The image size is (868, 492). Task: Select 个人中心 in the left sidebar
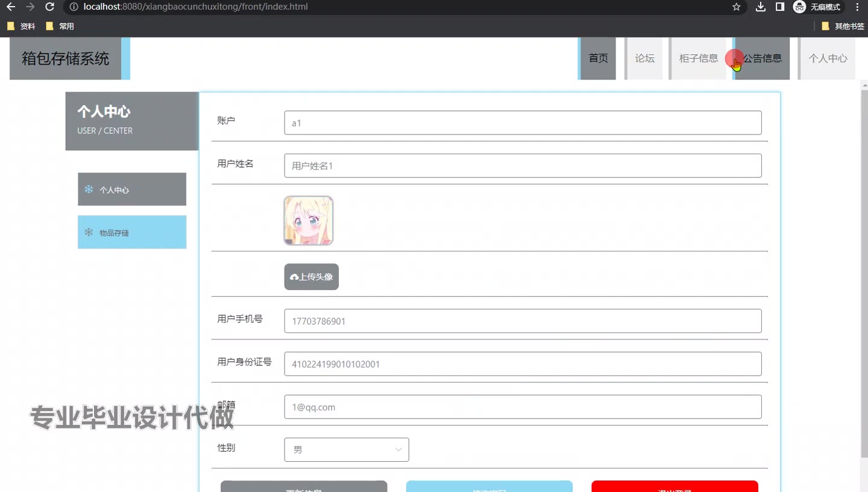[x=132, y=189]
